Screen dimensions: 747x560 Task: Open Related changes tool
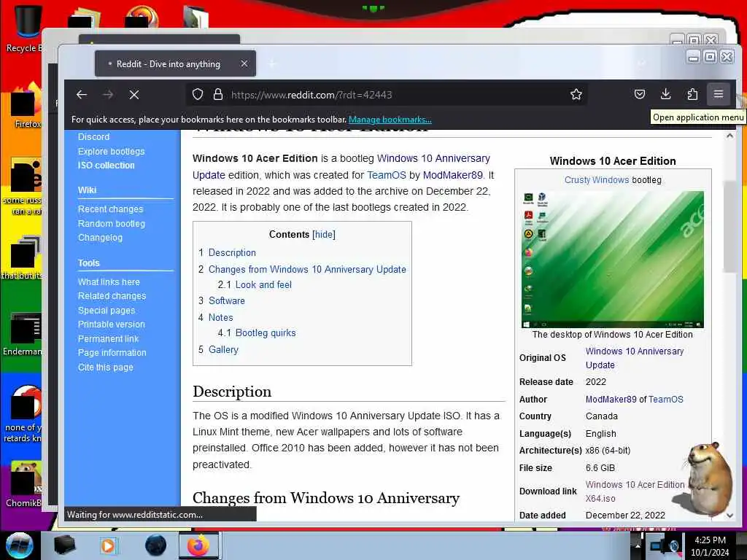[112, 296]
